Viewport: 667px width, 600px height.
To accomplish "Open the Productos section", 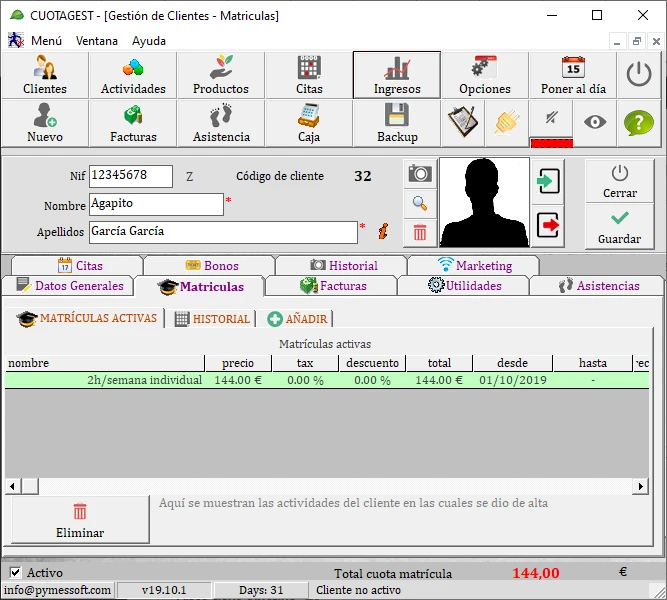I will tap(221, 75).
